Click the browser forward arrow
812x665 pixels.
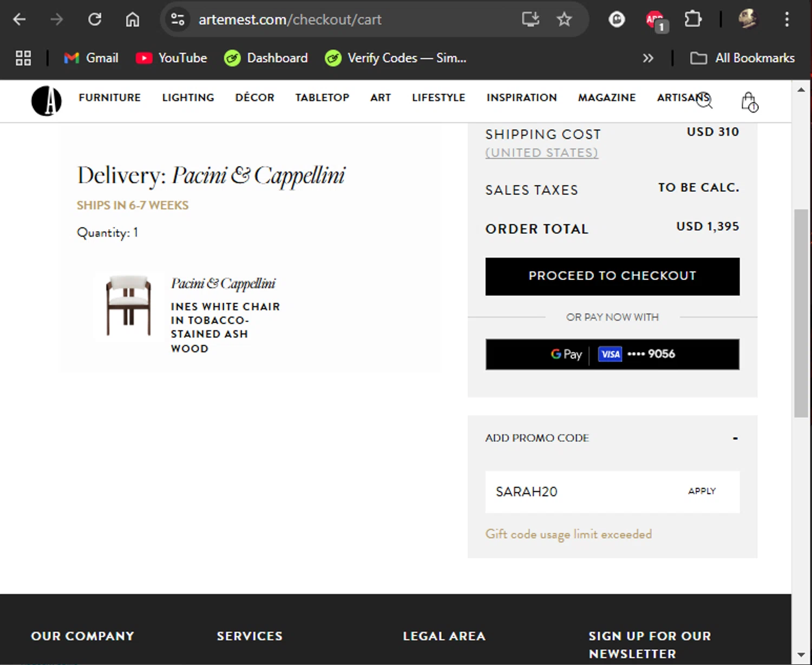[x=56, y=19]
